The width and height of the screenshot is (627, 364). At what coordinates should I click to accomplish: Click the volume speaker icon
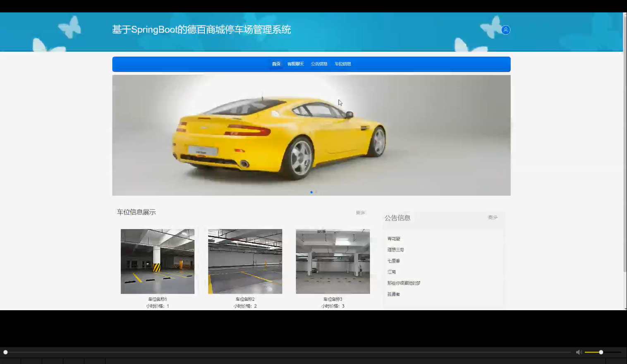pos(579,352)
